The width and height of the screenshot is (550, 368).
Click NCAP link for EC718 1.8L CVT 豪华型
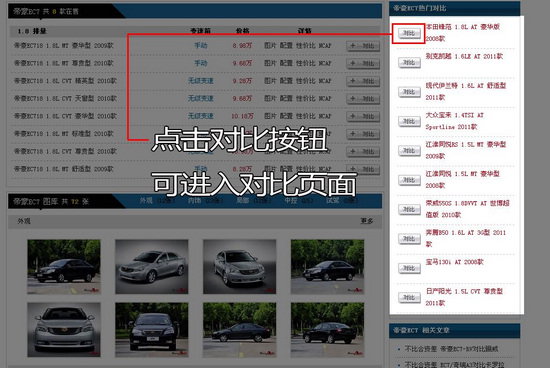[x=325, y=116]
